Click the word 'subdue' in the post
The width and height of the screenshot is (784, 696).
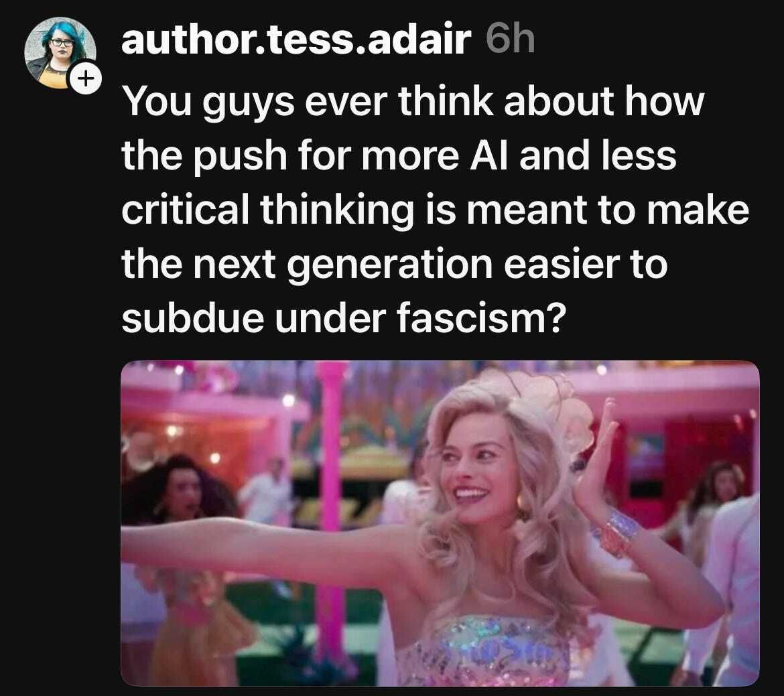point(192,318)
